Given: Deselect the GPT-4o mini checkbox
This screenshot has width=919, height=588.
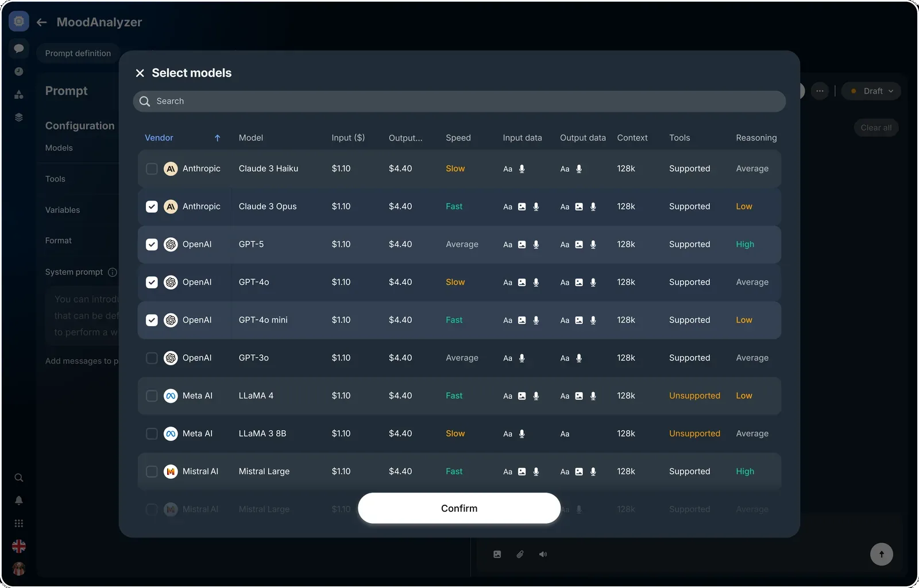Looking at the screenshot, I should 152,320.
